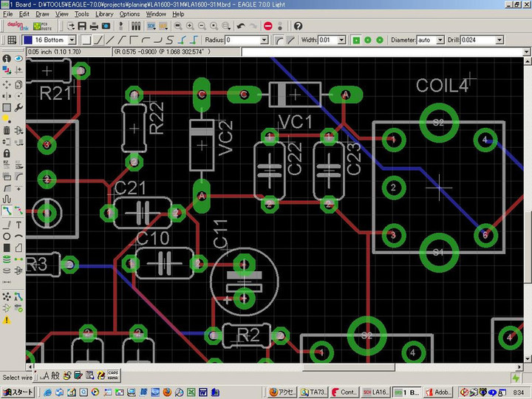Screen dimensions: 532x399
Task: Click the Undo arrow icon
Action: (x=241, y=26)
